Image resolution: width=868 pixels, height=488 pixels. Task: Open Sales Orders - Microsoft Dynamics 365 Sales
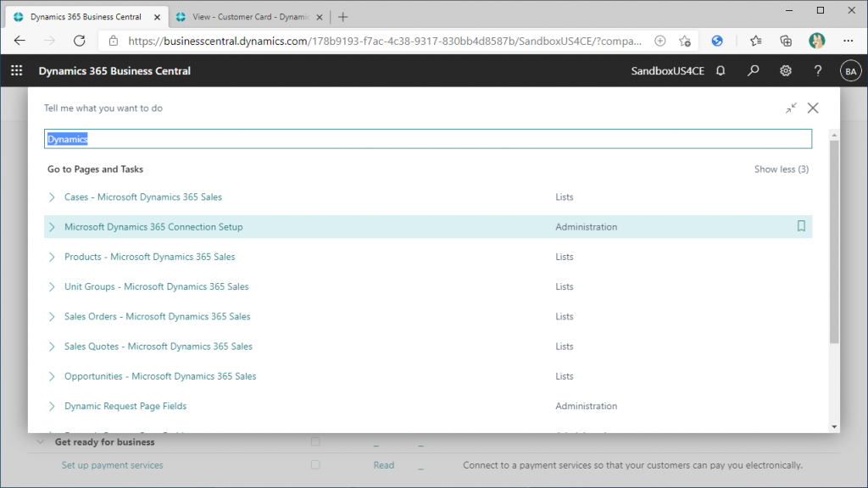pyautogui.click(x=157, y=317)
